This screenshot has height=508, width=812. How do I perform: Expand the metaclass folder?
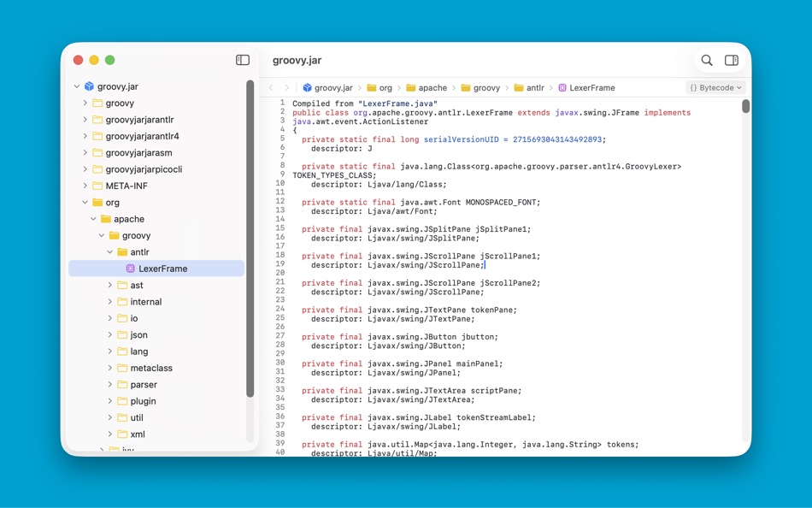109,368
